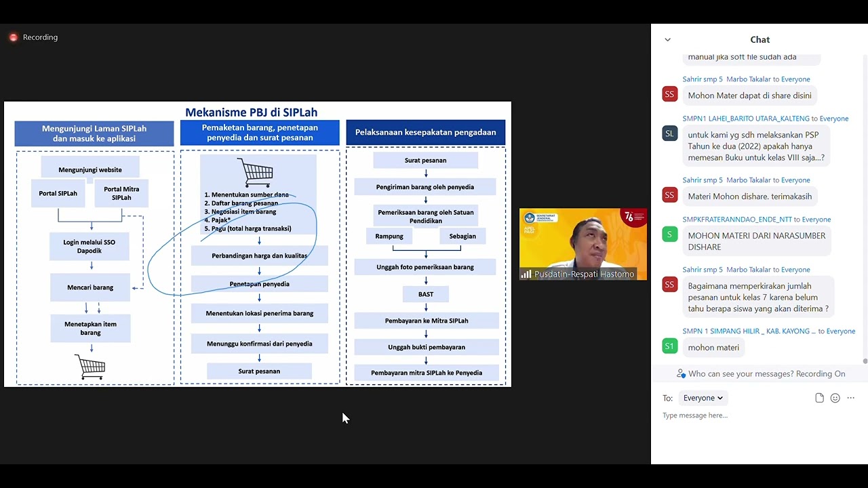868x488 pixels.
Task: Click sender name "SMPN 1 SIMPANG HILIR _ KAB. KAYONG"
Action: (x=749, y=331)
